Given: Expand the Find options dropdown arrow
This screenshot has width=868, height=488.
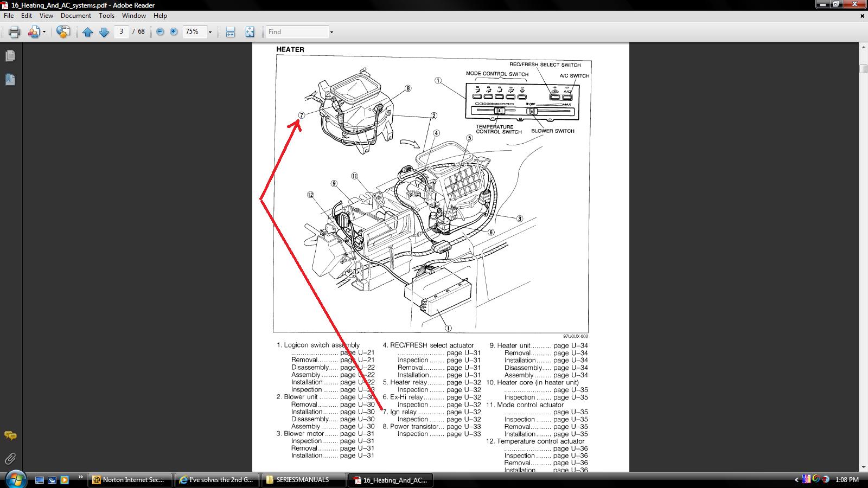Looking at the screenshot, I should (x=331, y=32).
